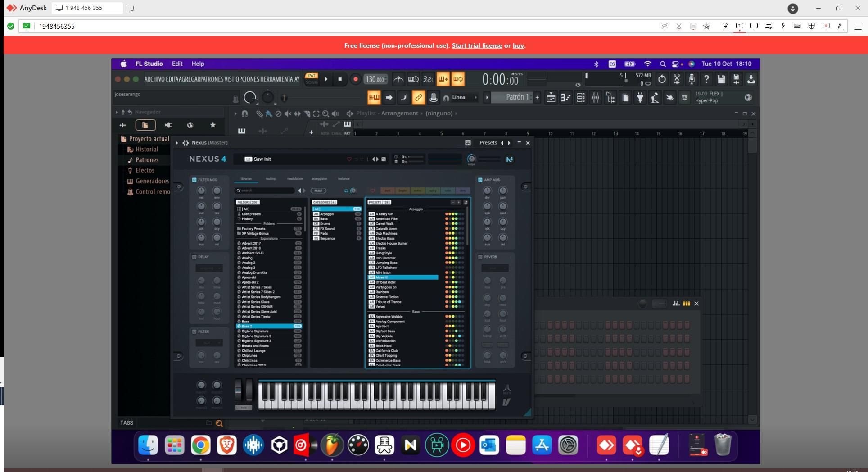Switch to the modulation tab in Nexus
Viewport: 868px width, 472px height.
pos(295,179)
